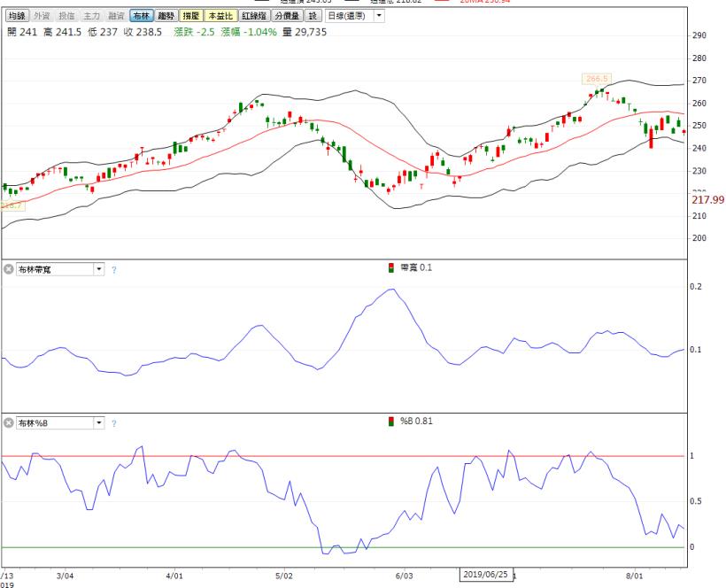Click the 高 241.5 high value
Screen dimensions: 726x588
(x=63, y=32)
